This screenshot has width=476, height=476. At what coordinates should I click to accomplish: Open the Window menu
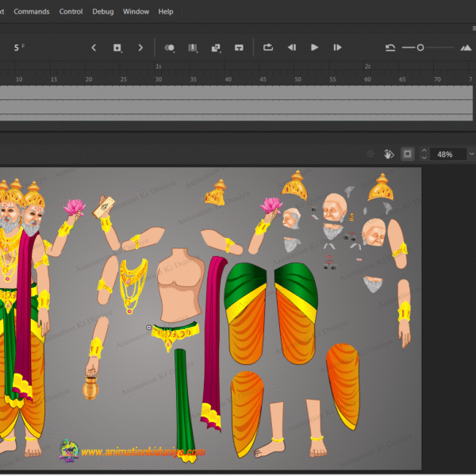click(136, 12)
